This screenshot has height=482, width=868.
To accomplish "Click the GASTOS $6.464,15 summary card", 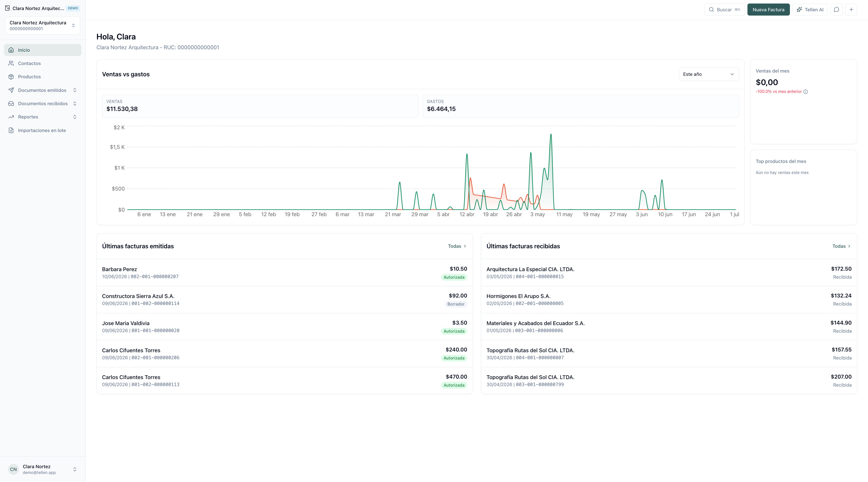I will (x=581, y=106).
